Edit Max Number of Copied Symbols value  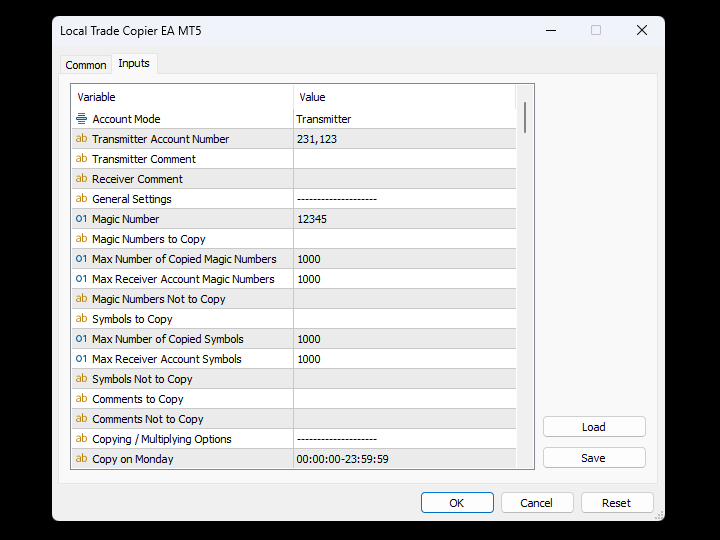(405, 338)
